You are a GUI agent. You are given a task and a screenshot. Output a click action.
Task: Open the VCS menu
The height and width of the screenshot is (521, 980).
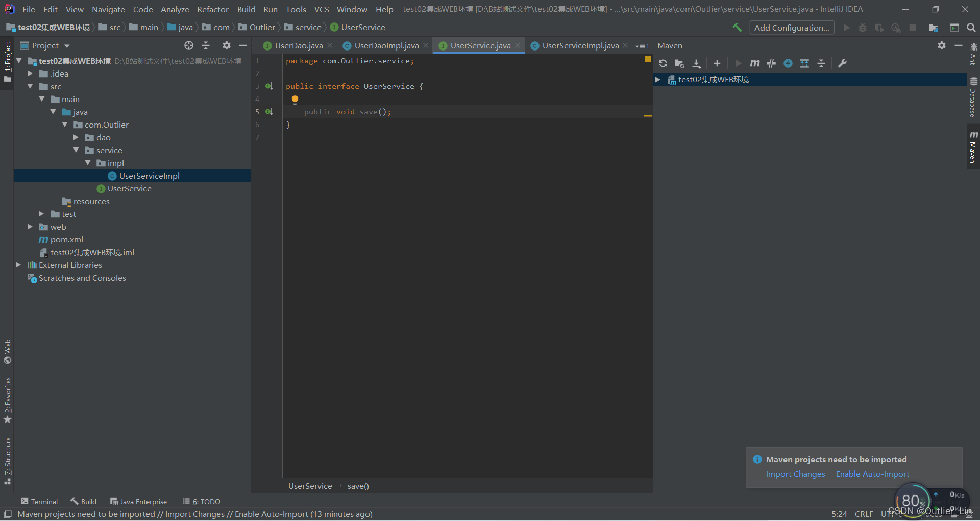(322, 9)
